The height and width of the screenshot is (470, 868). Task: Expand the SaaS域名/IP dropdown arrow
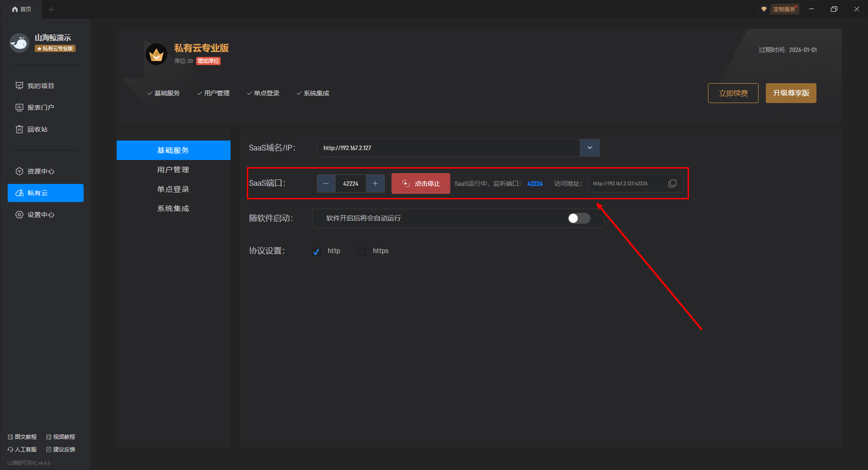click(590, 148)
